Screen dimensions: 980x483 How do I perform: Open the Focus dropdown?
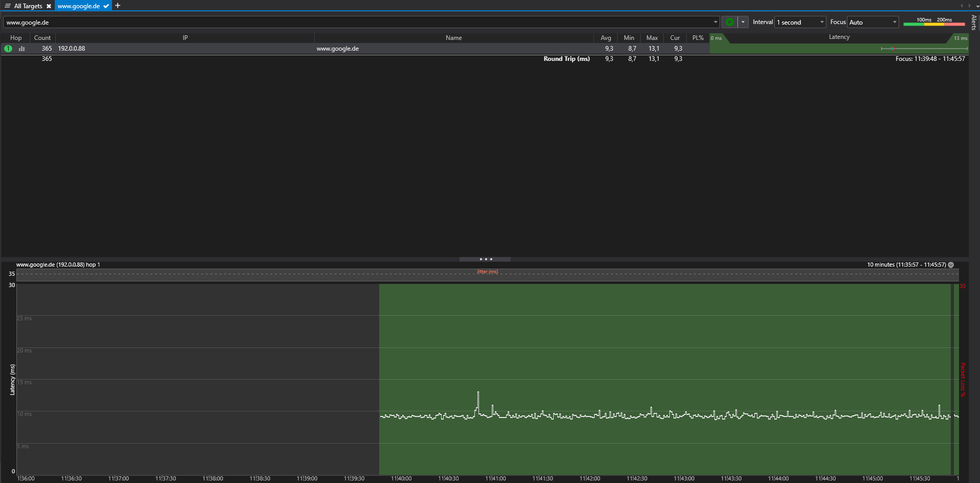click(873, 23)
